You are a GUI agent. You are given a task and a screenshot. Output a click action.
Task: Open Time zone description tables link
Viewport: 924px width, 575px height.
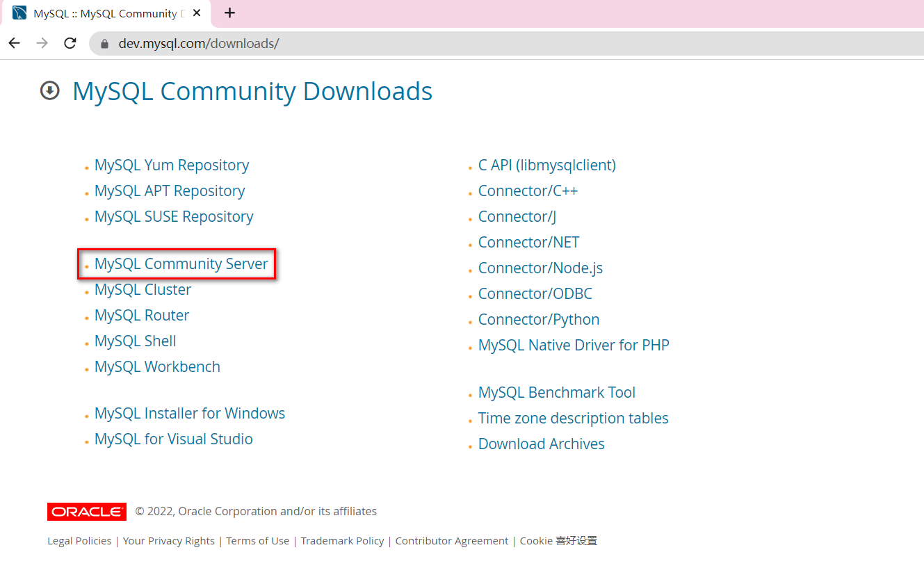tap(574, 419)
